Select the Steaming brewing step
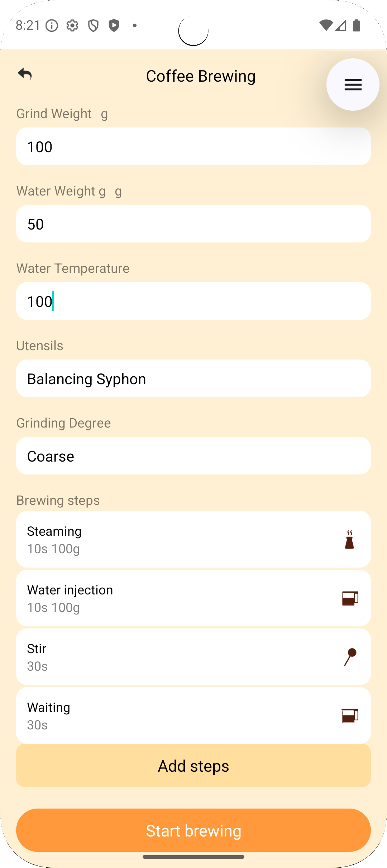 tap(172, 540)
